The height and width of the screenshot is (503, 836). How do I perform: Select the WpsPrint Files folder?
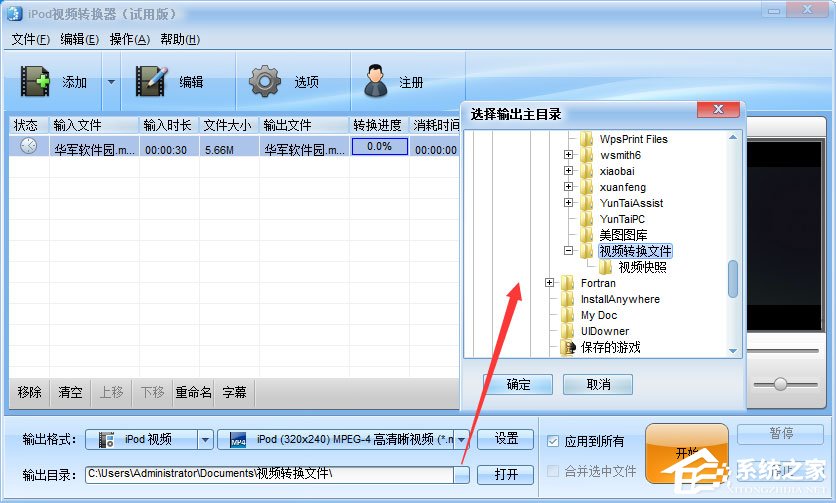(633, 139)
